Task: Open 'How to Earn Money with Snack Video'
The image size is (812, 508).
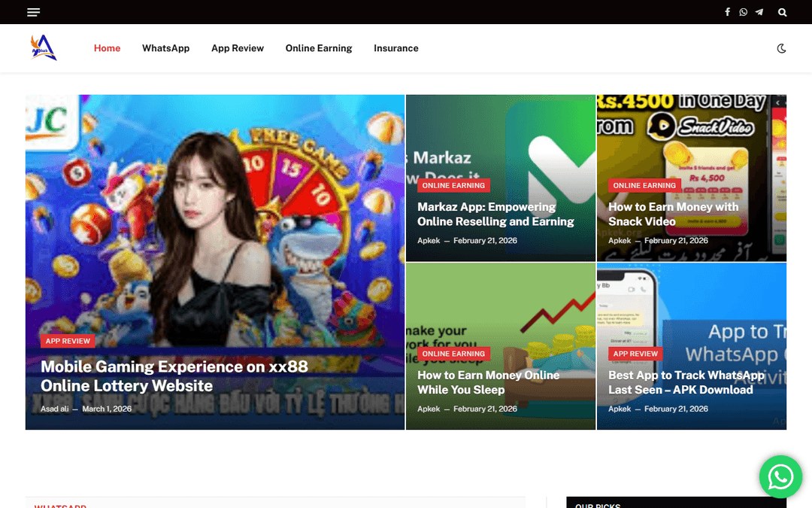Action: (x=673, y=214)
